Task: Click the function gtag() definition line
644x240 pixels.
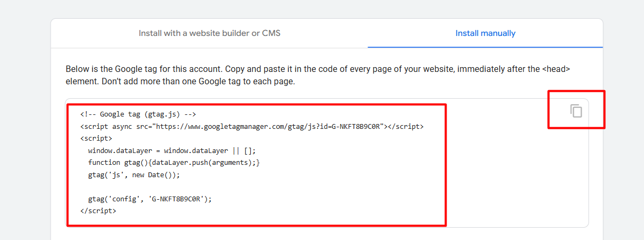Action: (174, 163)
